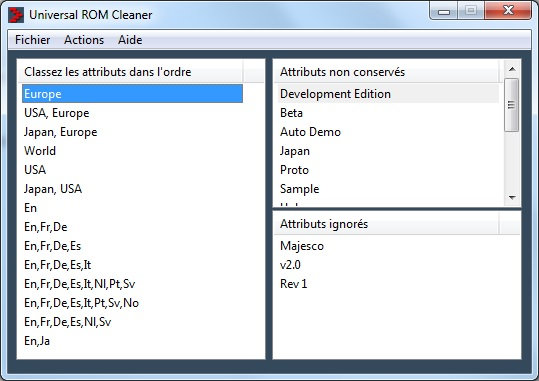Select Majesco in ignored attributes
Screen dimensions: 539x381
tap(388, 246)
